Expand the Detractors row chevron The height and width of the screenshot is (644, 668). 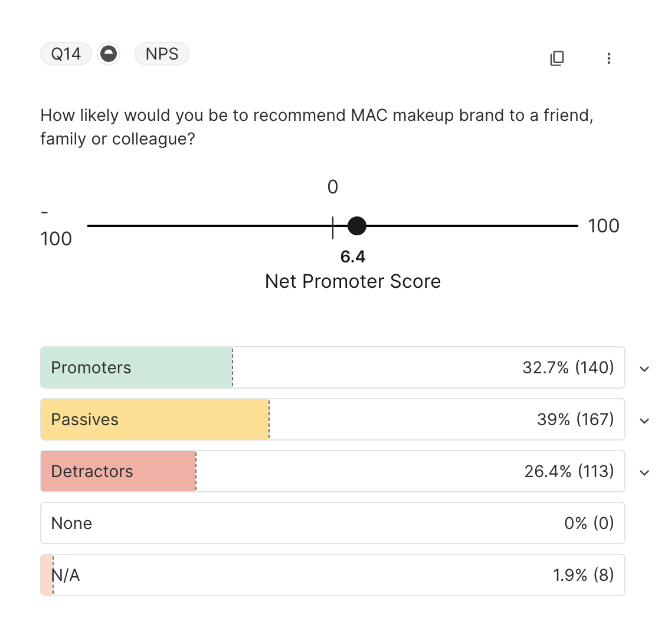coord(644,472)
